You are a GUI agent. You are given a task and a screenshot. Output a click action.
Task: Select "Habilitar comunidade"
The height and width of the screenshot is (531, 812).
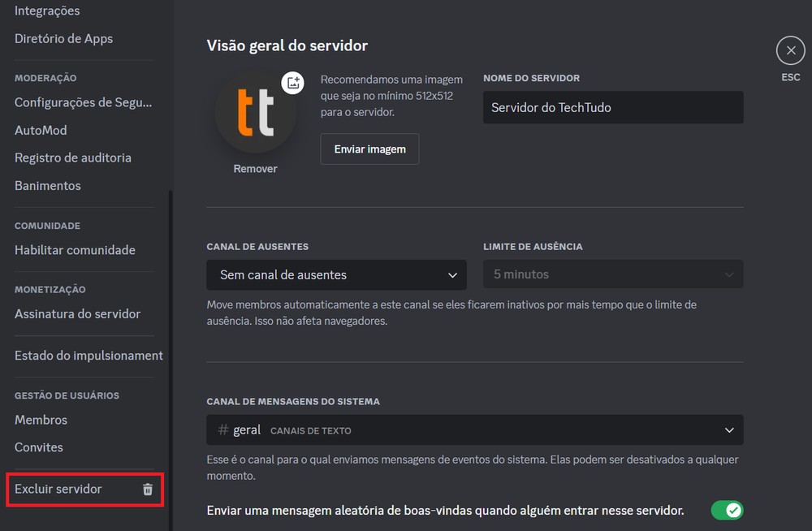74,250
